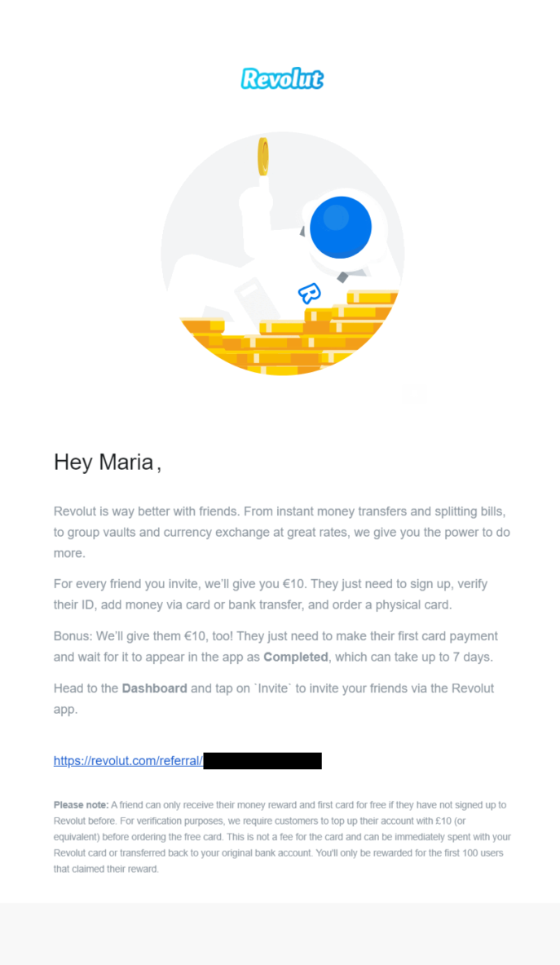Click the bold word "Completed"
Screen dimensions: 560x965
(295, 657)
